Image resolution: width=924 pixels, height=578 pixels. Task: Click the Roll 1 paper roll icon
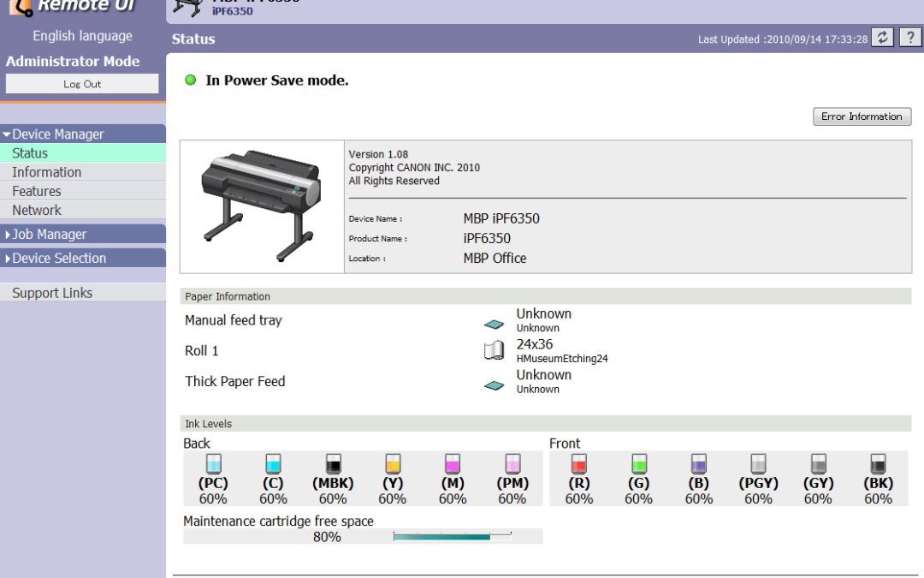coord(494,350)
